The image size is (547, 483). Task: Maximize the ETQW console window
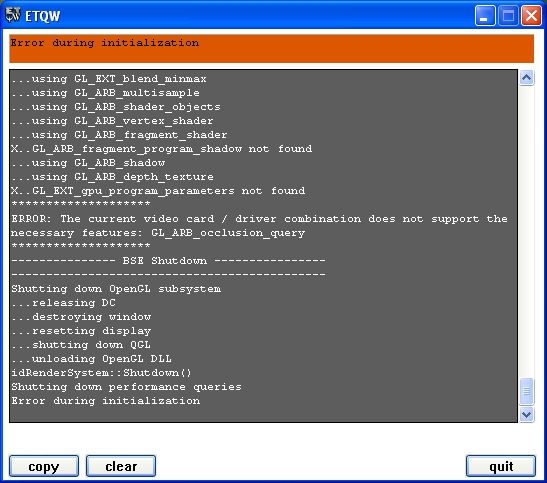[x=508, y=16]
